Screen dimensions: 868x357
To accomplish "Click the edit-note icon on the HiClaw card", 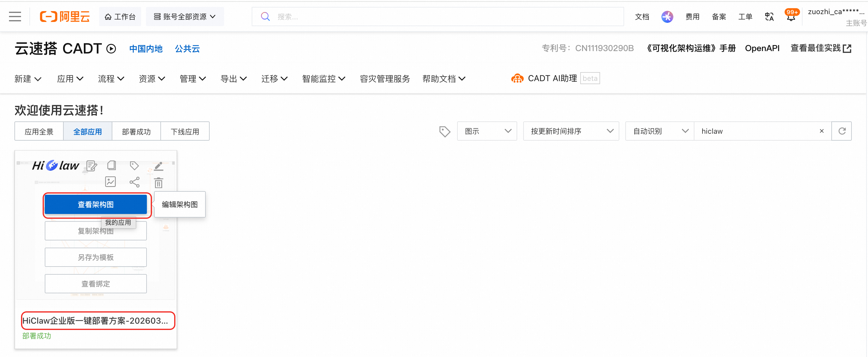I will (92, 166).
